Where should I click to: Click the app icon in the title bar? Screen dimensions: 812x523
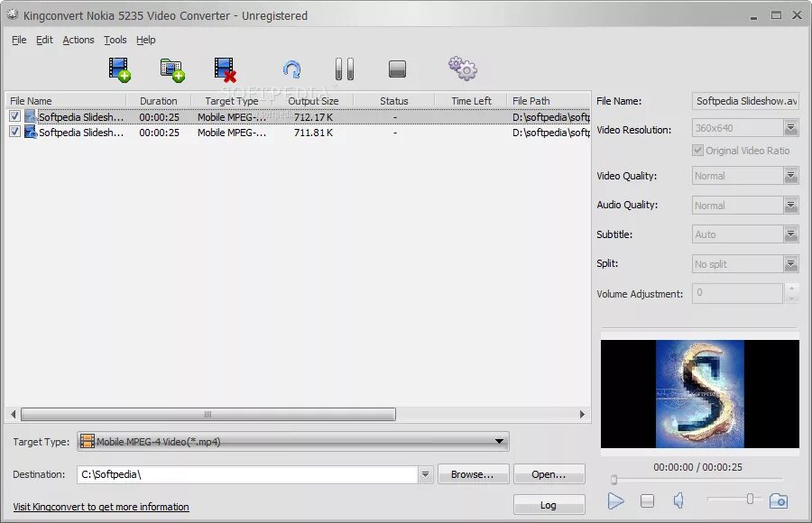(x=13, y=15)
